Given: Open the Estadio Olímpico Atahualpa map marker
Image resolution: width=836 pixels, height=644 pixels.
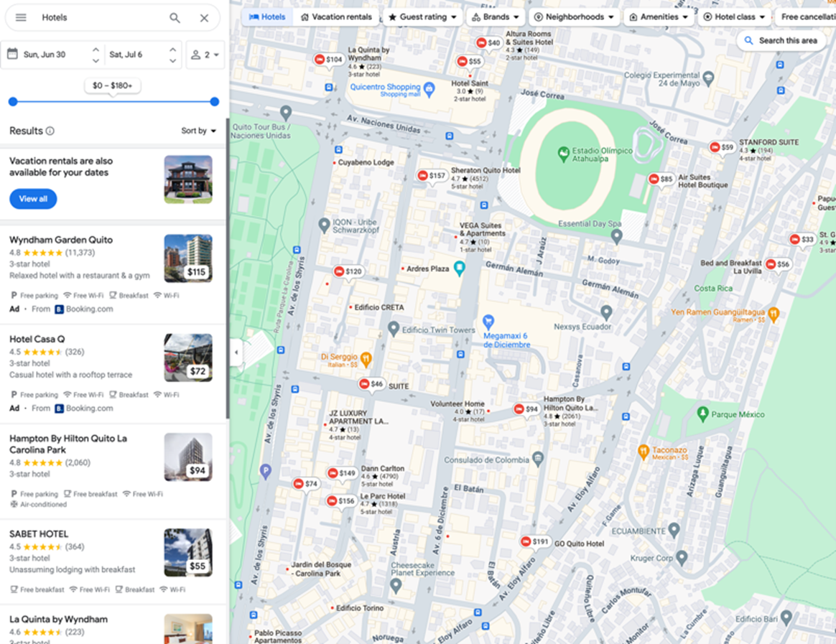Looking at the screenshot, I should click(563, 153).
